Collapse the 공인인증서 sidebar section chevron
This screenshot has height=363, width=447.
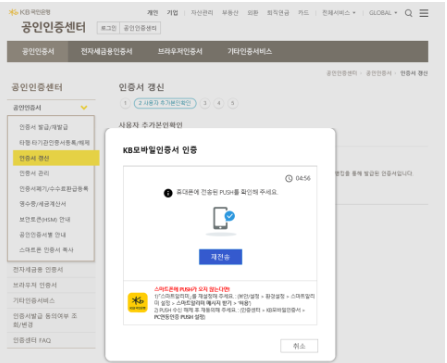coord(84,107)
